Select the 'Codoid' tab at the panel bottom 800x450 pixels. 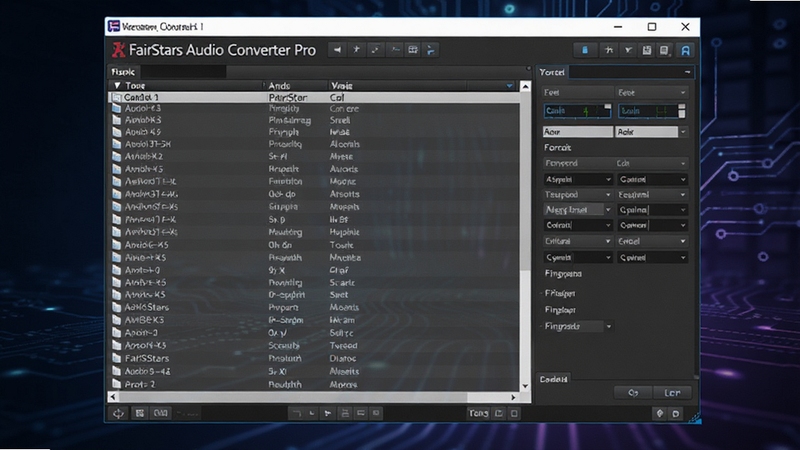(554, 379)
